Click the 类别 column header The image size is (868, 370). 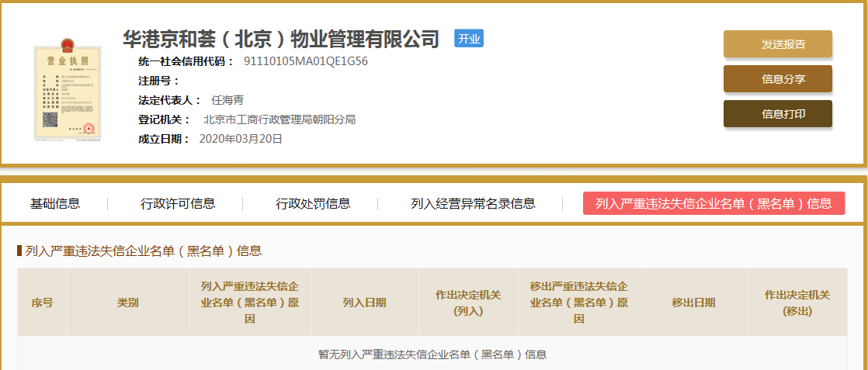128,303
